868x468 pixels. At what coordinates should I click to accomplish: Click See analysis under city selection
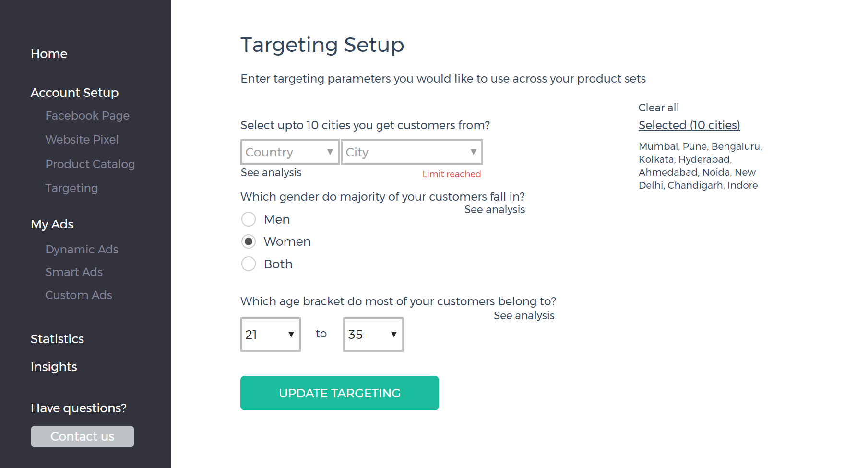[271, 173]
